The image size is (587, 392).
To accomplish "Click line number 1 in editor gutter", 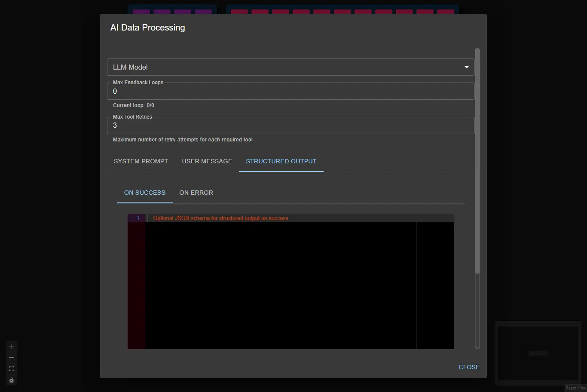I will 138,218.
